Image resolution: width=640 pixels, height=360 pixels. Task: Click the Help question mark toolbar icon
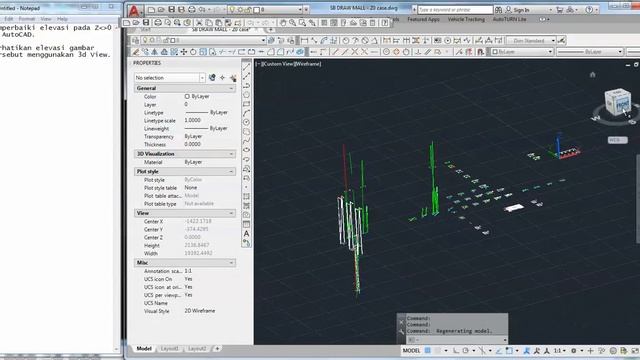(x=384, y=23)
